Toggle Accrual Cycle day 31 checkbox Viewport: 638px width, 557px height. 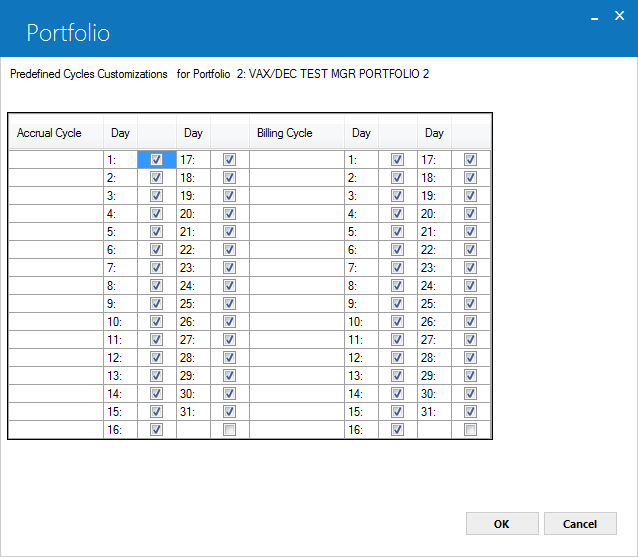[x=229, y=412]
